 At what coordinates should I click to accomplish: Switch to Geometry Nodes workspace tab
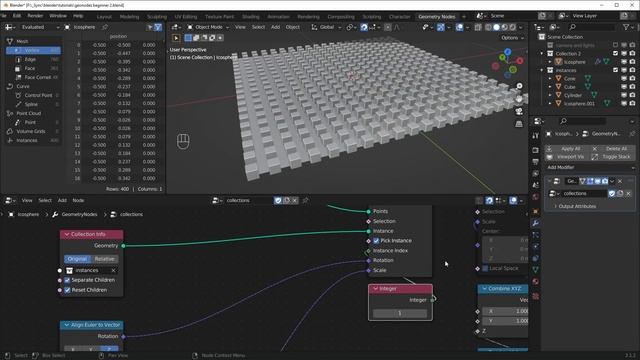[x=436, y=17]
